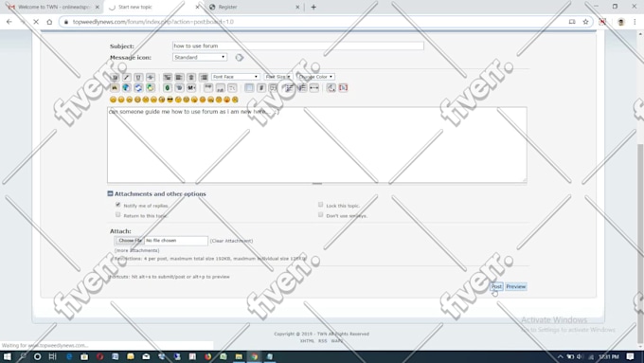Viewport: 644px width, 363px height.
Task: Apply underline formatting in the post editor
Action: point(138,78)
